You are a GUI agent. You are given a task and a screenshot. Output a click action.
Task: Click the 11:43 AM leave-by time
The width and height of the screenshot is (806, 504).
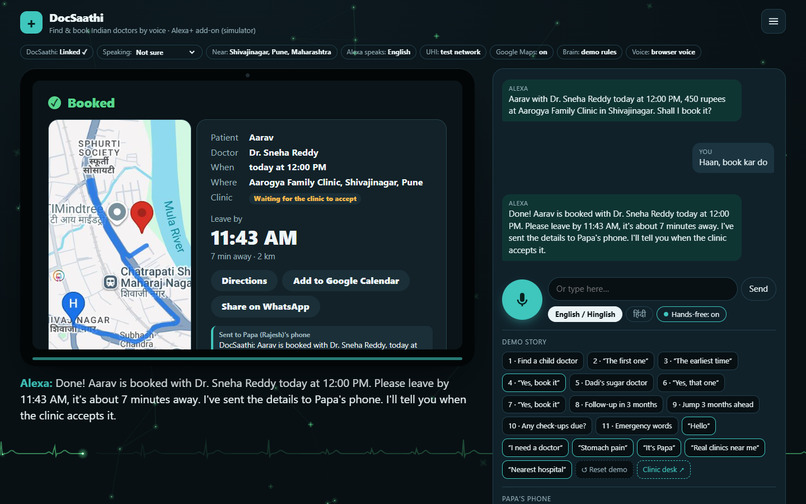tap(254, 238)
